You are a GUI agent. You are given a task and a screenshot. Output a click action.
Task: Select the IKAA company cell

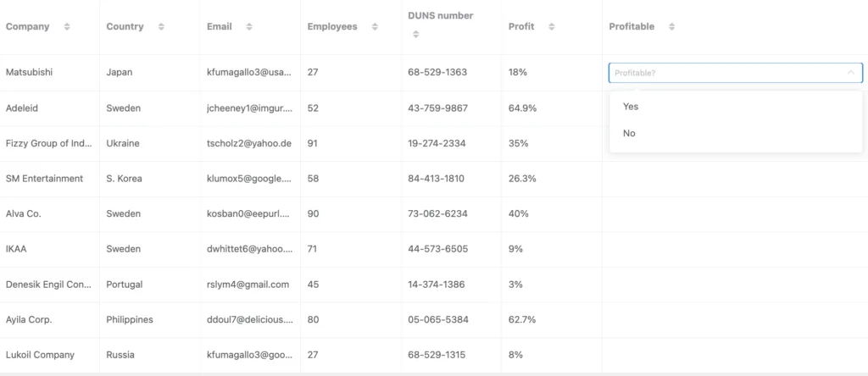coord(50,249)
